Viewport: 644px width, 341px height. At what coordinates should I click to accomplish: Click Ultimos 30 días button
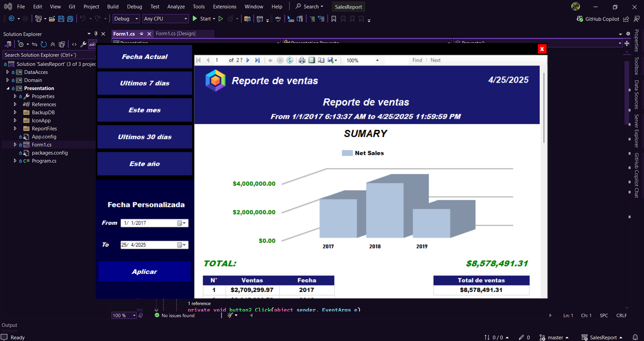[145, 137]
